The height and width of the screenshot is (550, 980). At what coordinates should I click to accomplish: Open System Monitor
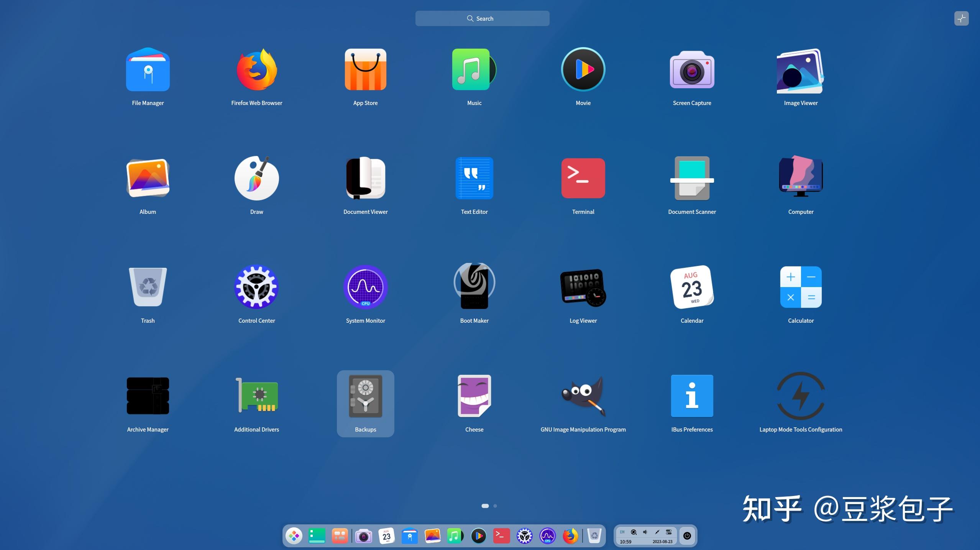click(365, 287)
